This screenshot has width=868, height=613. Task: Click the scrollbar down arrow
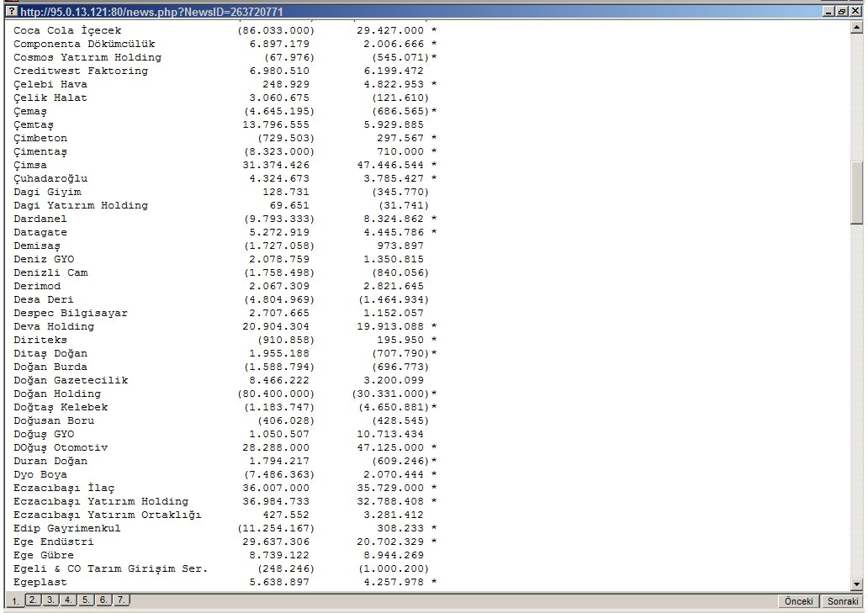click(857, 584)
